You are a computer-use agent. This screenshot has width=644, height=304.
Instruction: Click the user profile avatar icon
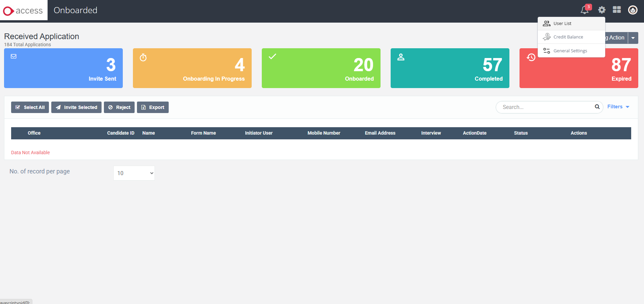pyautogui.click(x=632, y=10)
